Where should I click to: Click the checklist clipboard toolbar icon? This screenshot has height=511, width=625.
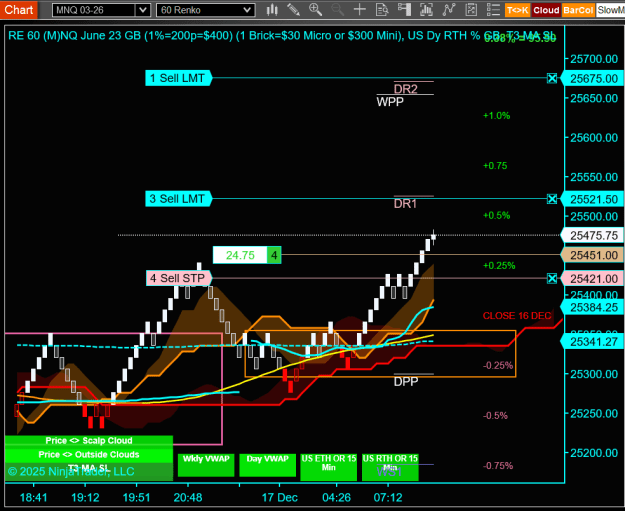coord(471,10)
